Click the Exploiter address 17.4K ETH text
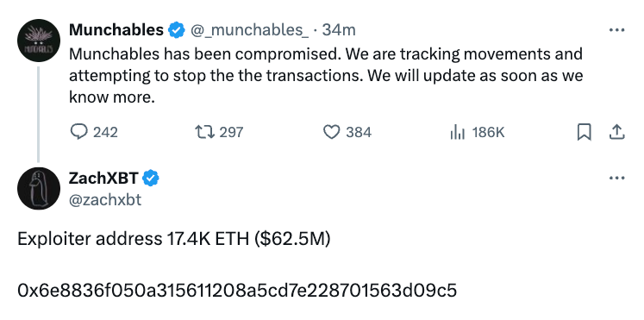 [x=174, y=239]
